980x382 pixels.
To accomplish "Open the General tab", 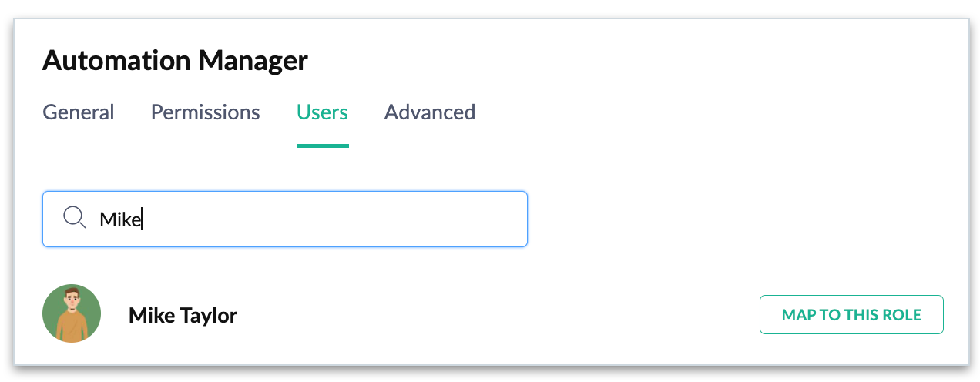I will [x=79, y=112].
